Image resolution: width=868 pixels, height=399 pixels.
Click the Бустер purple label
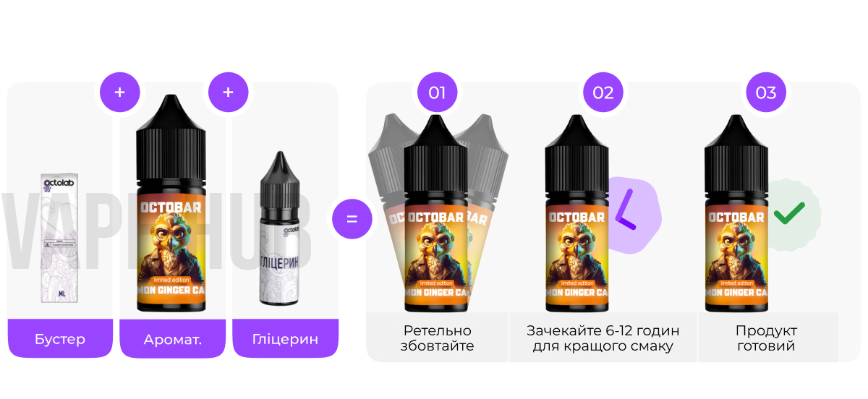60,338
